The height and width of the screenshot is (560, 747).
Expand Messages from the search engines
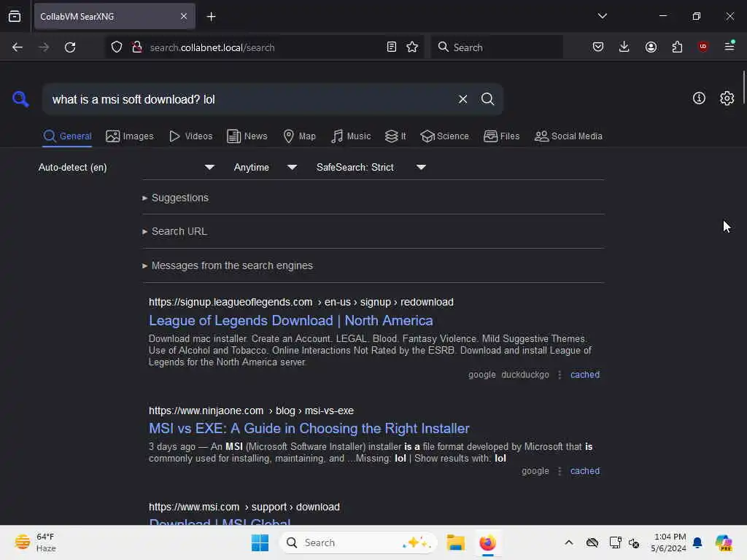point(228,265)
